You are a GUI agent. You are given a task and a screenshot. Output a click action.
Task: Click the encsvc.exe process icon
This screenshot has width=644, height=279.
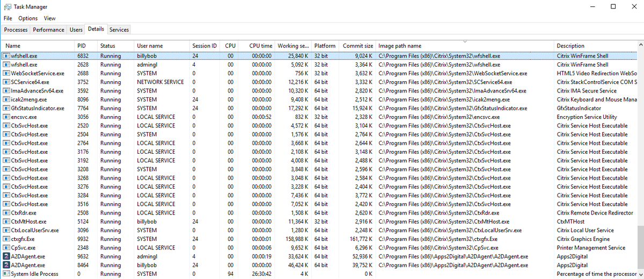6,117
